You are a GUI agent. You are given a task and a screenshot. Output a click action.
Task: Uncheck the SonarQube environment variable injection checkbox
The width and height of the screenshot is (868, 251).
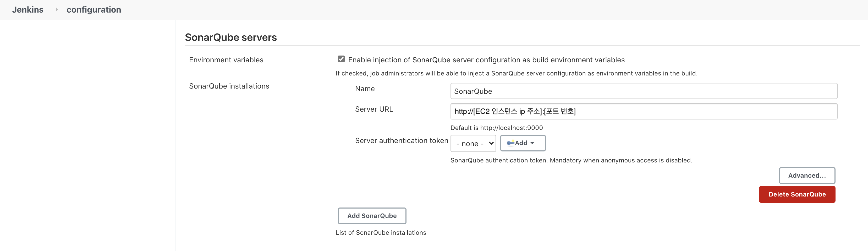341,59
